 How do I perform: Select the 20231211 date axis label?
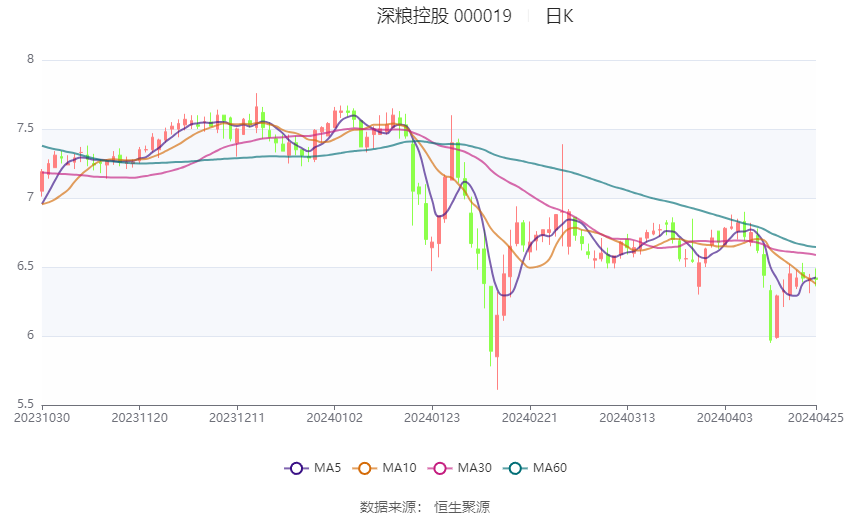[x=238, y=417]
